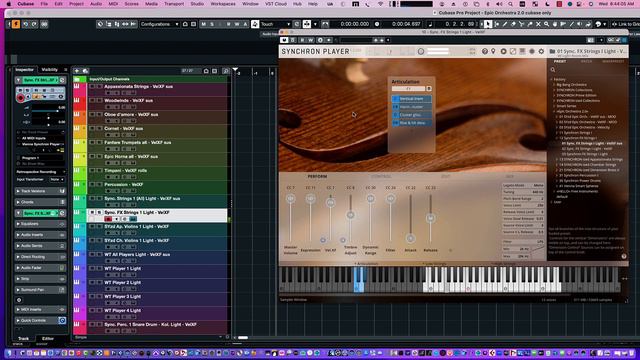Select the PRESET tab in browser panel

coord(560,62)
